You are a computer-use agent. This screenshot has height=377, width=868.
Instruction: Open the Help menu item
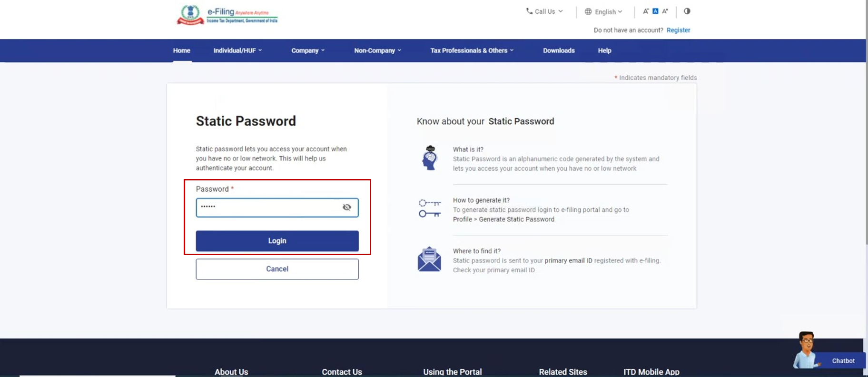click(604, 50)
